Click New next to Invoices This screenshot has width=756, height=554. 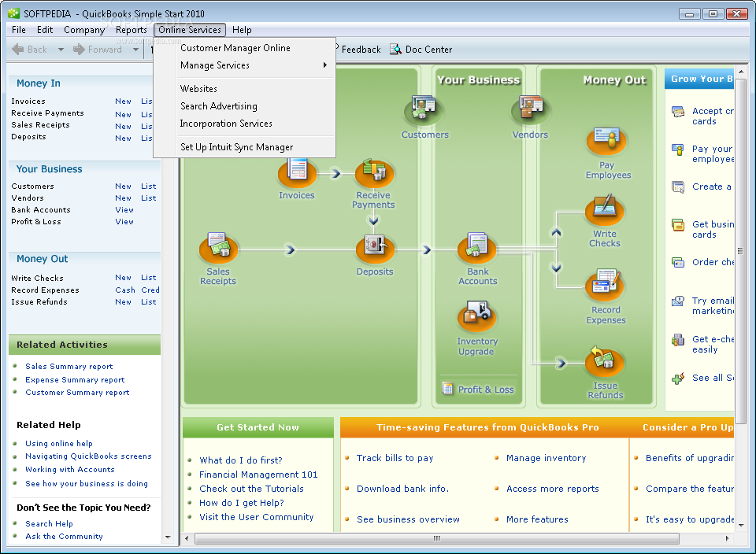[124, 102]
